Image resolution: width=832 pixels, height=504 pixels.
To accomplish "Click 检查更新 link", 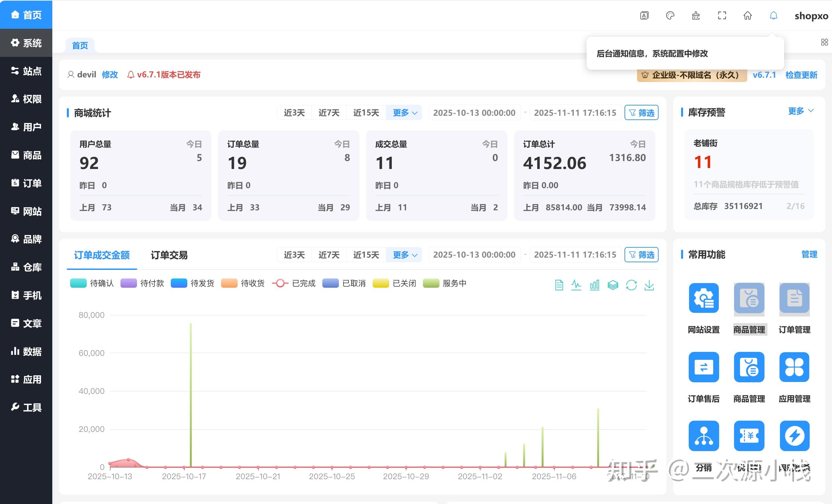I will pos(801,75).
